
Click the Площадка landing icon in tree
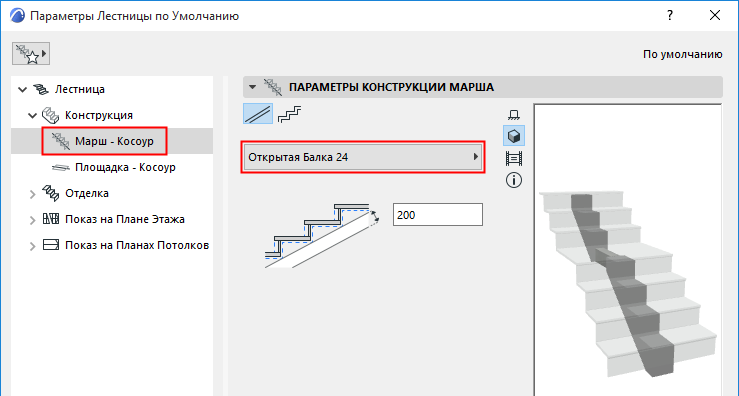pyautogui.click(x=61, y=167)
